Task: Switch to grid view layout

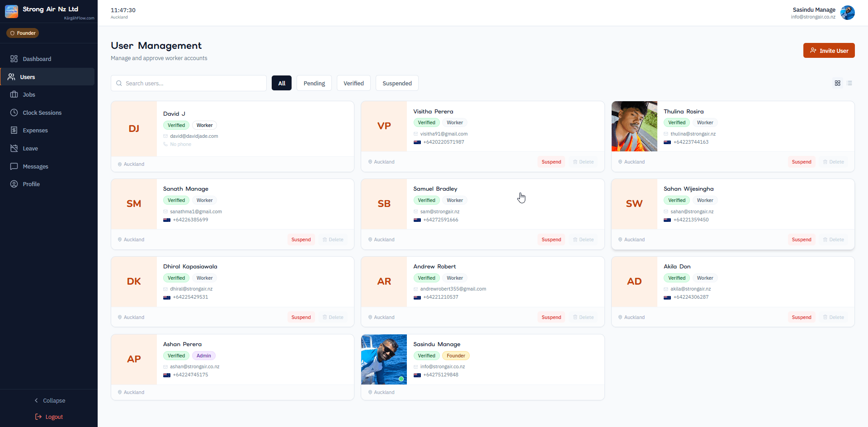Action: 837,83
